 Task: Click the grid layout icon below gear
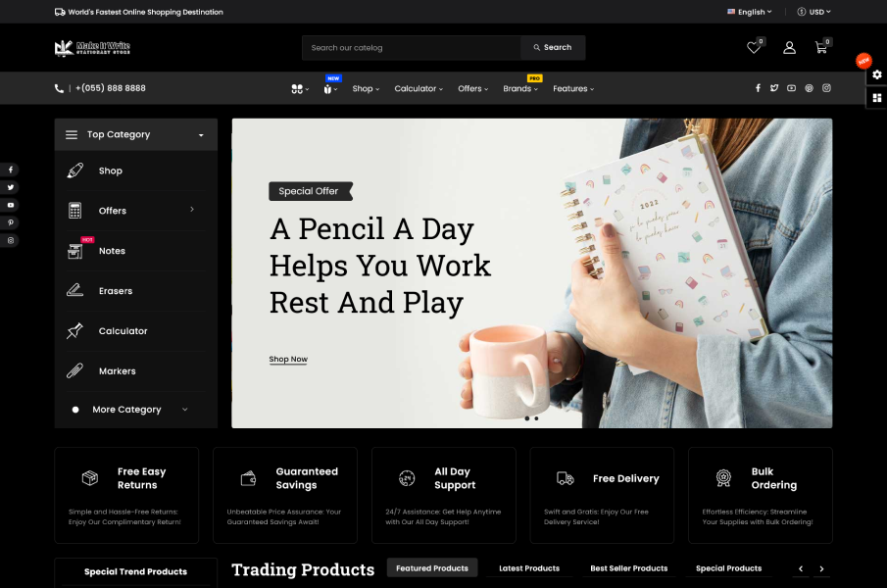point(877,98)
